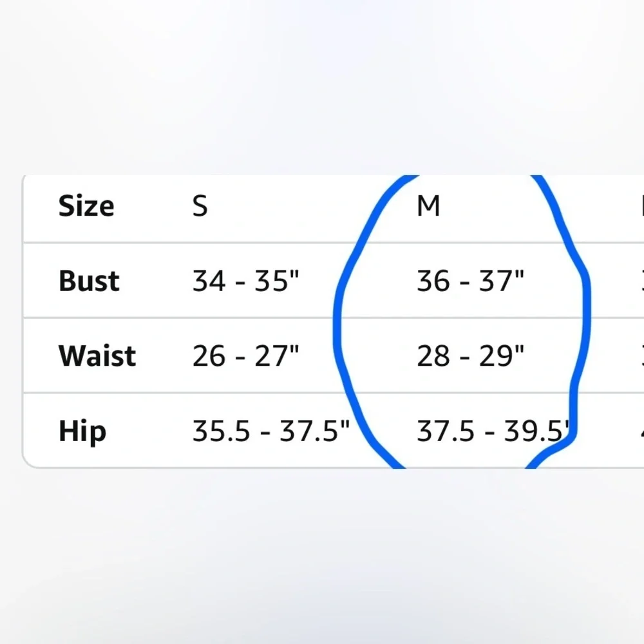Select medium waist value 28 - 29"
Screen dimensions: 644x644
point(470,355)
